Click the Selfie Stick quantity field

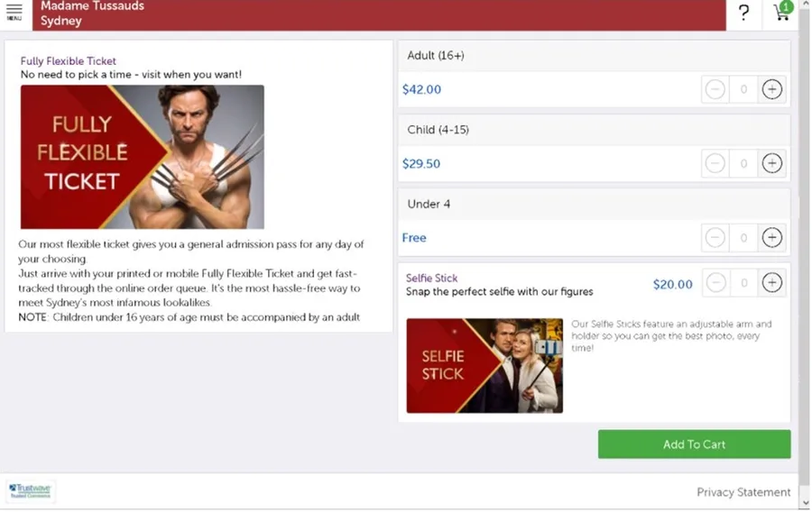(x=743, y=283)
